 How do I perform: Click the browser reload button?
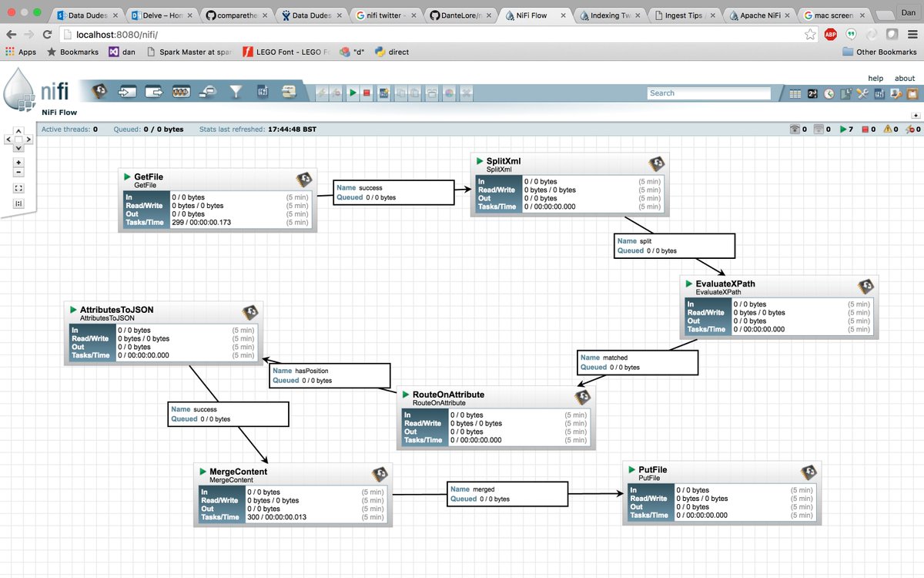click(x=48, y=35)
